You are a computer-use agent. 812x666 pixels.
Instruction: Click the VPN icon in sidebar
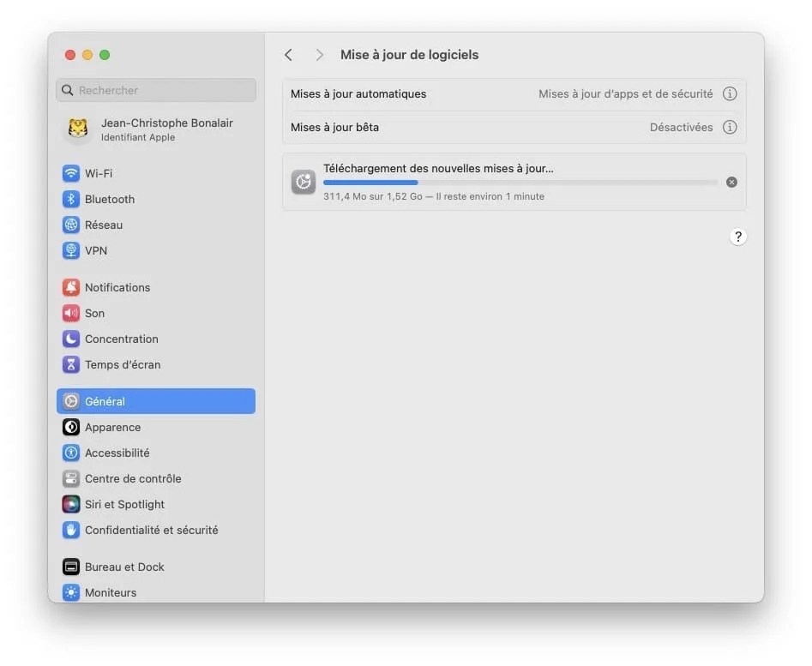point(71,250)
